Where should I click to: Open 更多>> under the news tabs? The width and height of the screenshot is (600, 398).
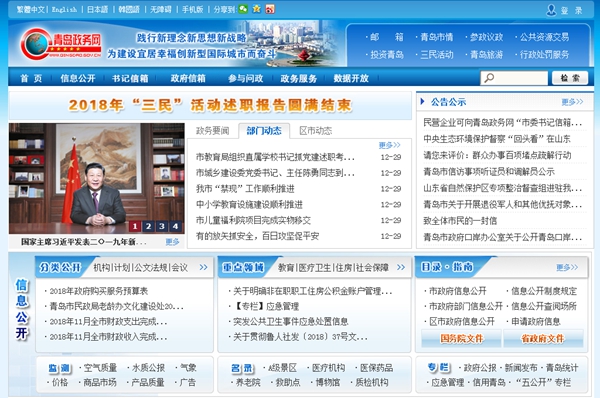click(x=390, y=145)
